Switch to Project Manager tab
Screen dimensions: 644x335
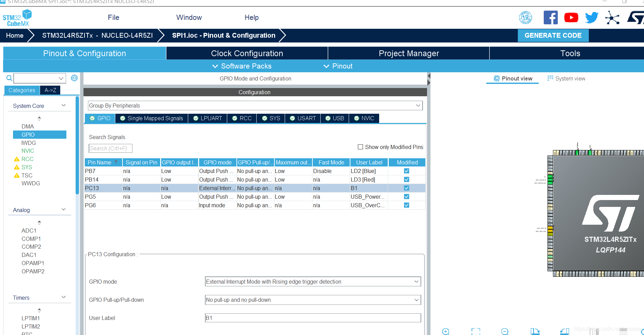[x=409, y=53]
